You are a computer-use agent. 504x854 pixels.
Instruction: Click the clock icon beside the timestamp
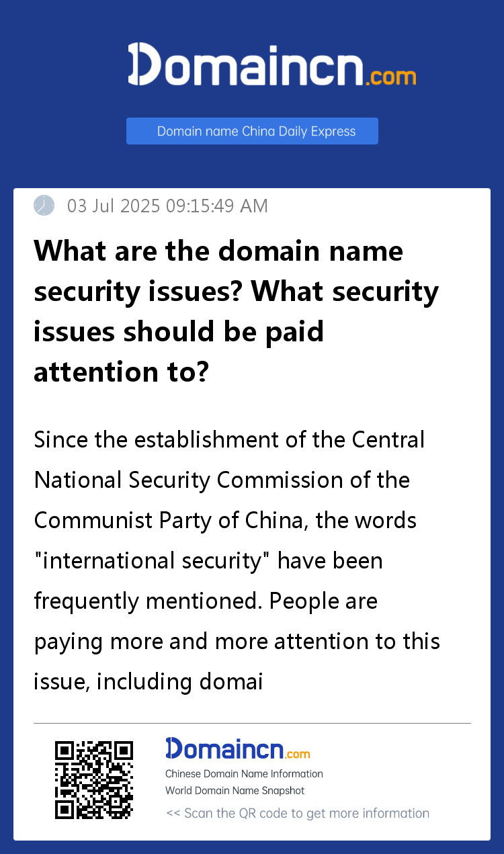click(44, 205)
